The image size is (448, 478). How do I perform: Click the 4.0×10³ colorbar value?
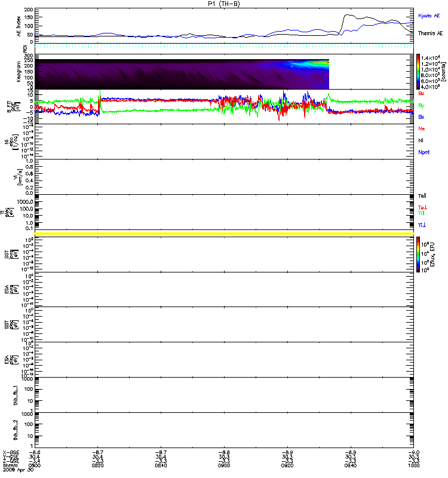[x=430, y=87]
